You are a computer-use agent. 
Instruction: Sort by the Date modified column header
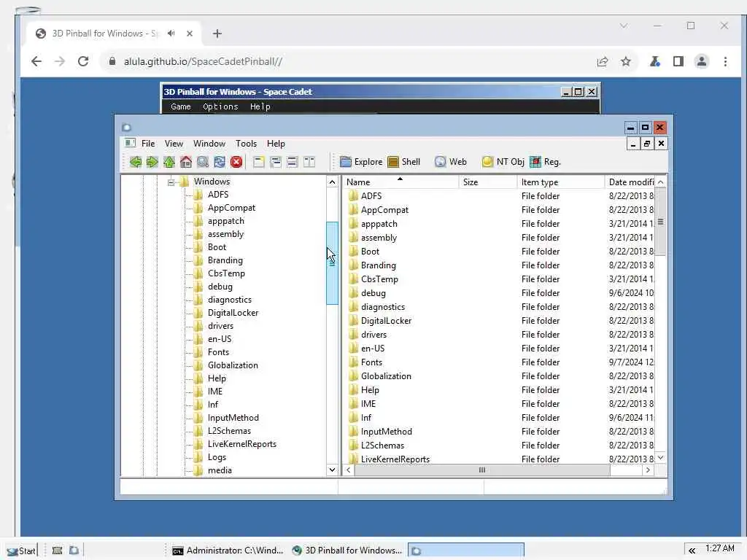[x=630, y=182]
